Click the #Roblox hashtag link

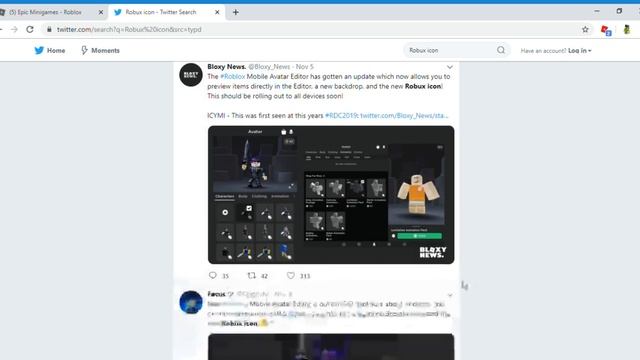pyautogui.click(x=233, y=76)
